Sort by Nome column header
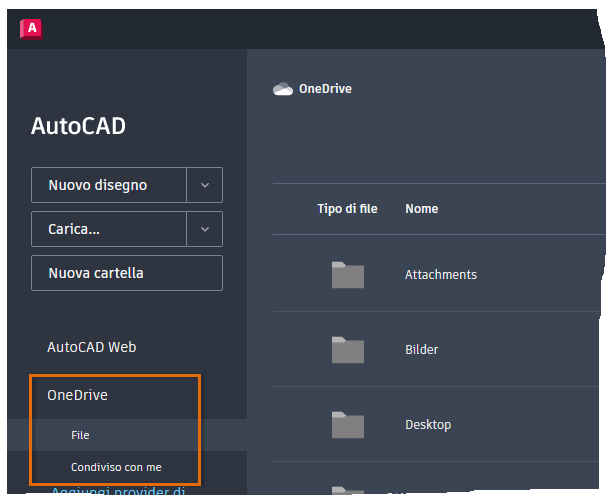Image resolution: width=614 pixels, height=504 pixels. [x=422, y=209]
